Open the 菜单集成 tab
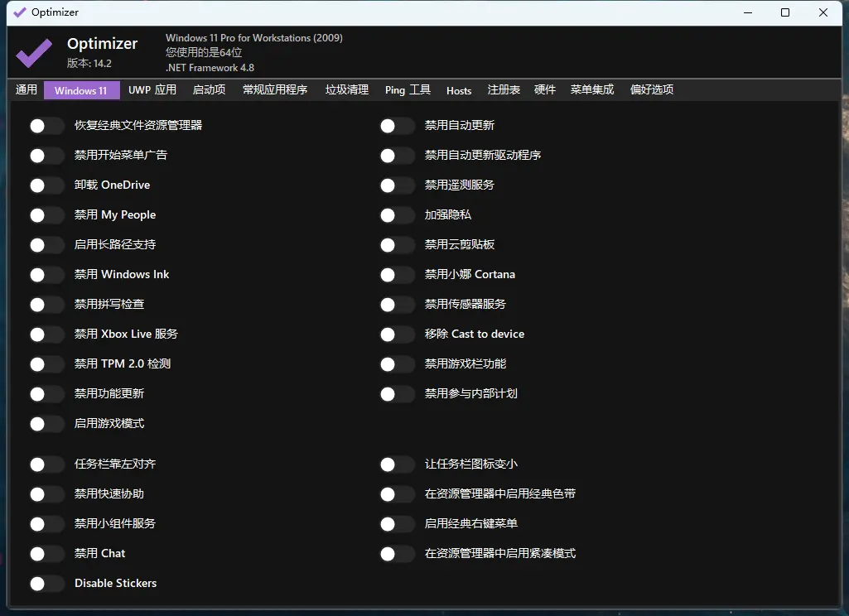Image resolution: width=849 pixels, height=616 pixels. click(591, 90)
